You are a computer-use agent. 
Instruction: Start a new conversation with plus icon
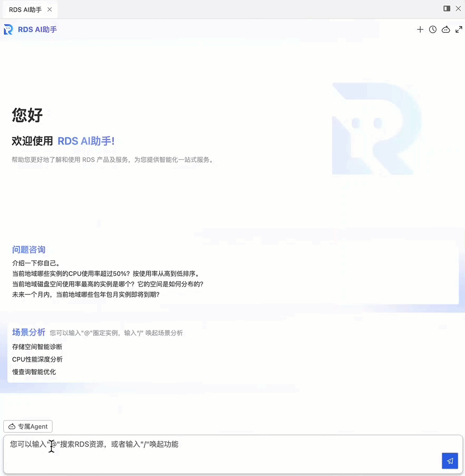pyautogui.click(x=420, y=30)
